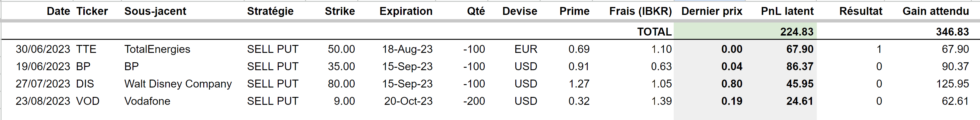Select the Stratégie column header

(270, 11)
